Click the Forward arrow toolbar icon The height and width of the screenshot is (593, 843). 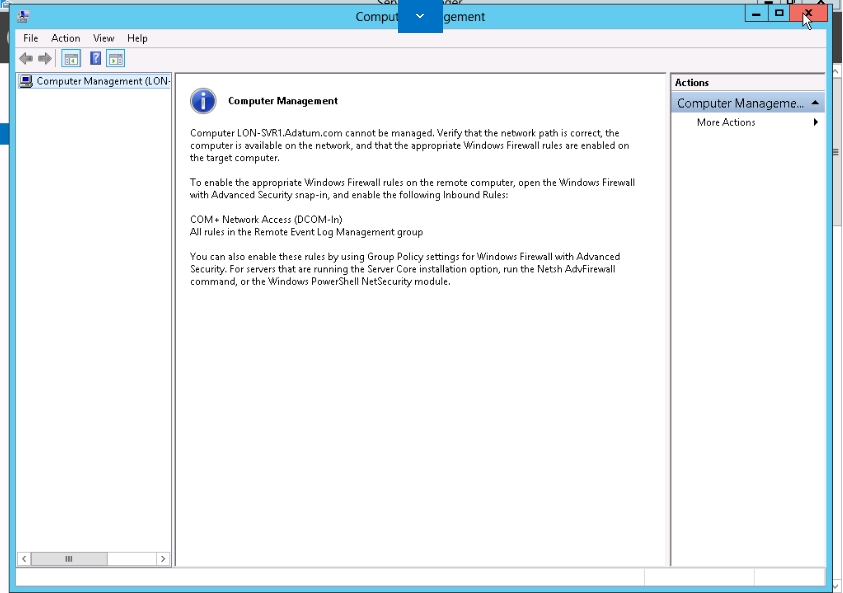[45, 59]
